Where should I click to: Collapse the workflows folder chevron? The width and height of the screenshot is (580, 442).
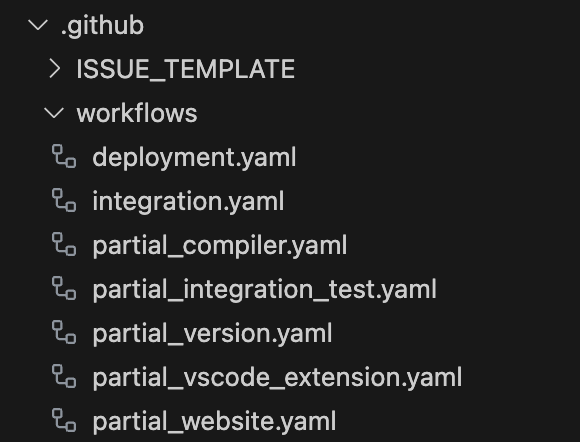[54, 113]
